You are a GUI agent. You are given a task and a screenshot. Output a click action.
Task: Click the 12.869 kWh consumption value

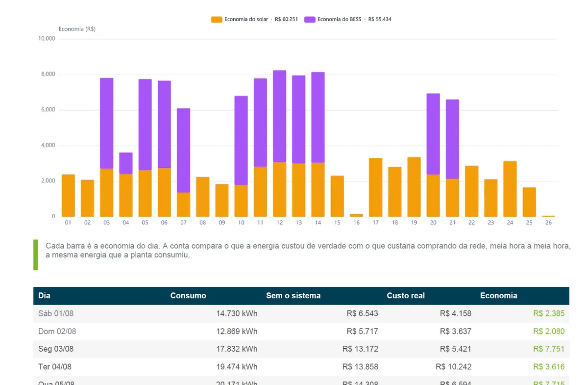237,331
